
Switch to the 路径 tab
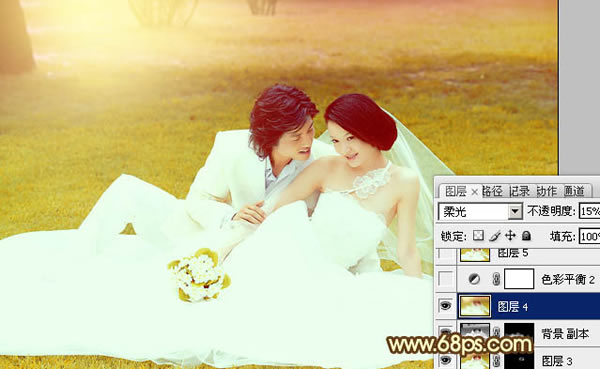(x=492, y=191)
